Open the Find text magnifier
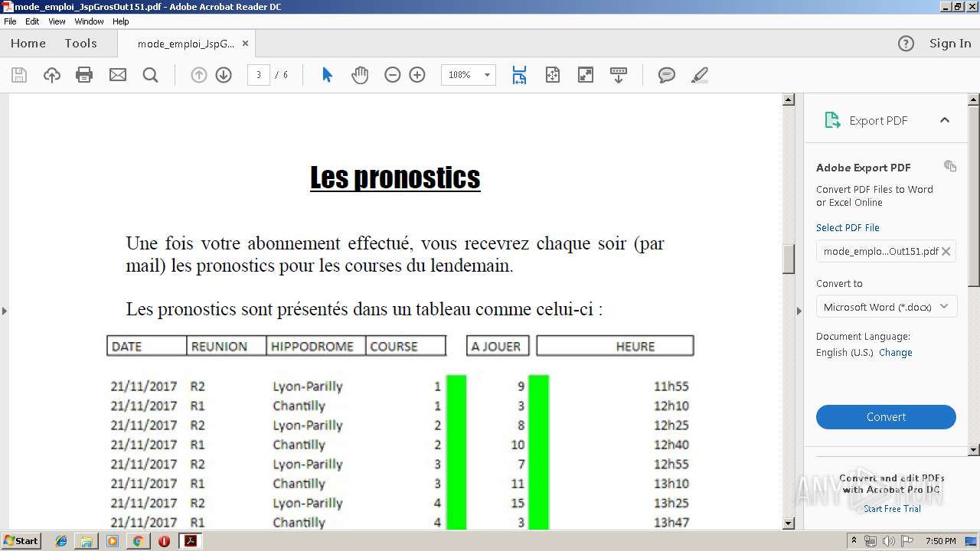Viewport: 980px width, 551px height. point(151,75)
